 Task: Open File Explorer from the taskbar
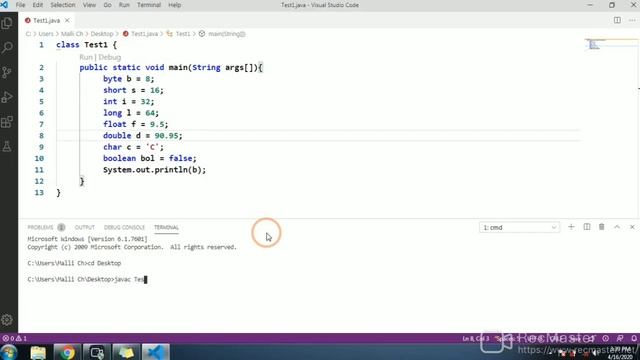coord(38,352)
